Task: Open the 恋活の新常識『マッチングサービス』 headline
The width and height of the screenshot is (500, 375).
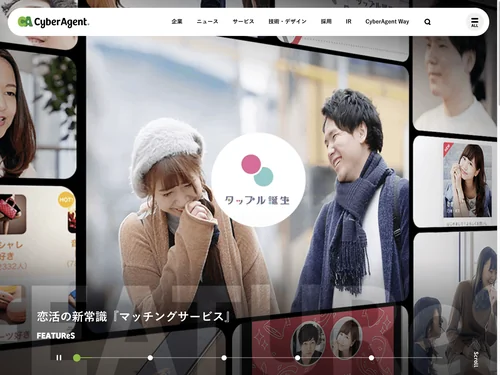Action: [133, 316]
